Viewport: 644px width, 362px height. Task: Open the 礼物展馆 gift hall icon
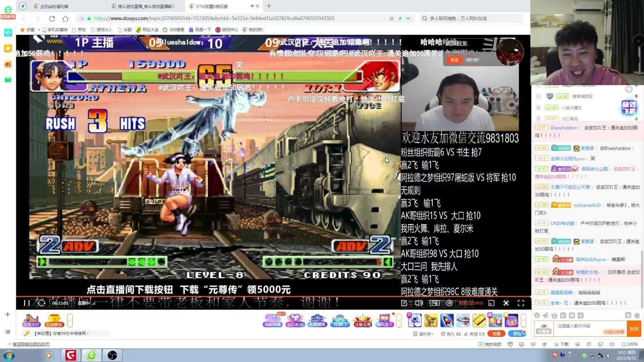click(x=317, y=321)
